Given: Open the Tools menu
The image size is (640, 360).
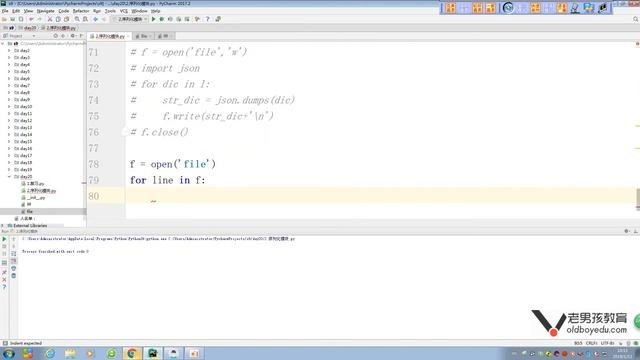Looking at the screenshot, I should [x=110, y=11].
